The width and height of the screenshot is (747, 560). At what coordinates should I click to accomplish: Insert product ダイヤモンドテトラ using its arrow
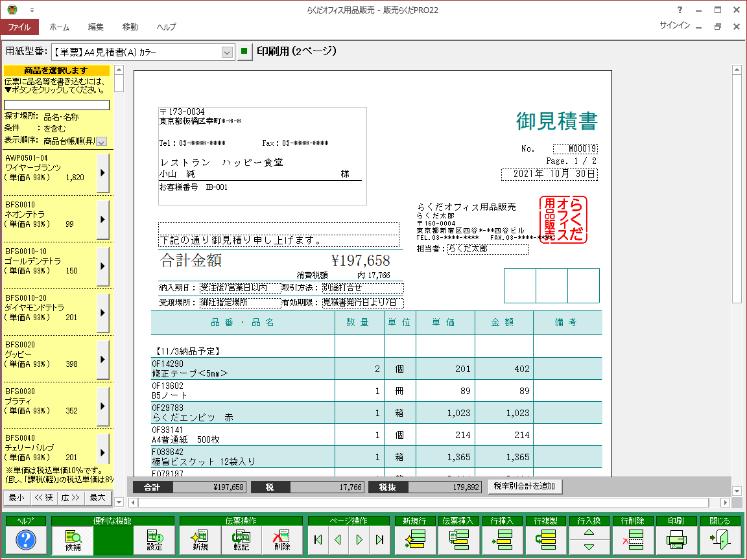point(102,313)
